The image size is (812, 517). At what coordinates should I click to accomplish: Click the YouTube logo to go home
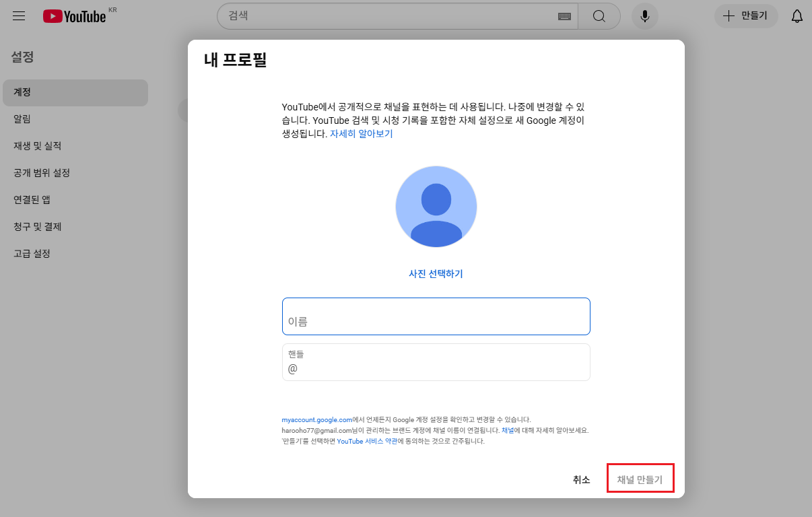[x=74, y=15]
